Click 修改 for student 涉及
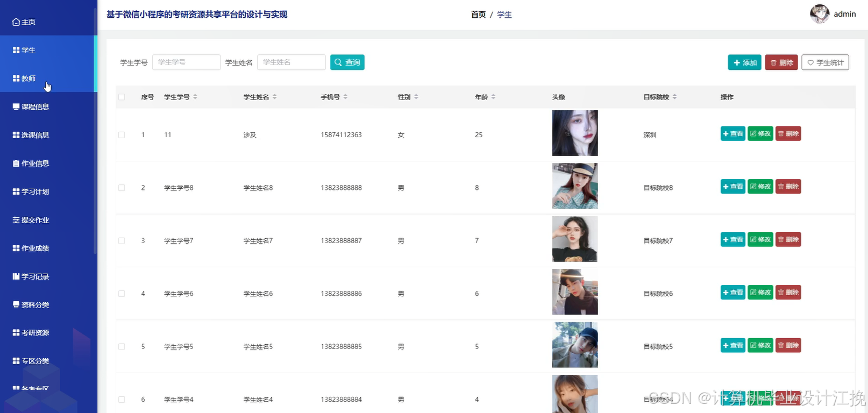This screenshot has height=413, width=868. coord(760,133)
